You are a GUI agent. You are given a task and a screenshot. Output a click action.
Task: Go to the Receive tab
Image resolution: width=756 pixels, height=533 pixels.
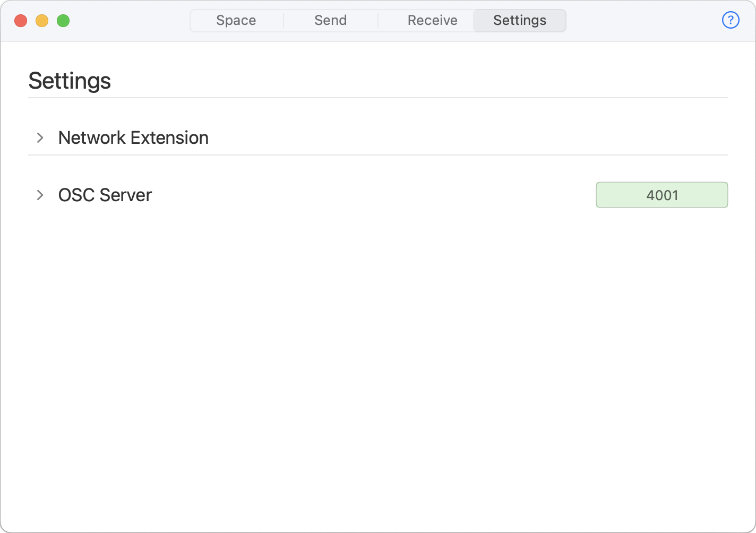point(432,21)
